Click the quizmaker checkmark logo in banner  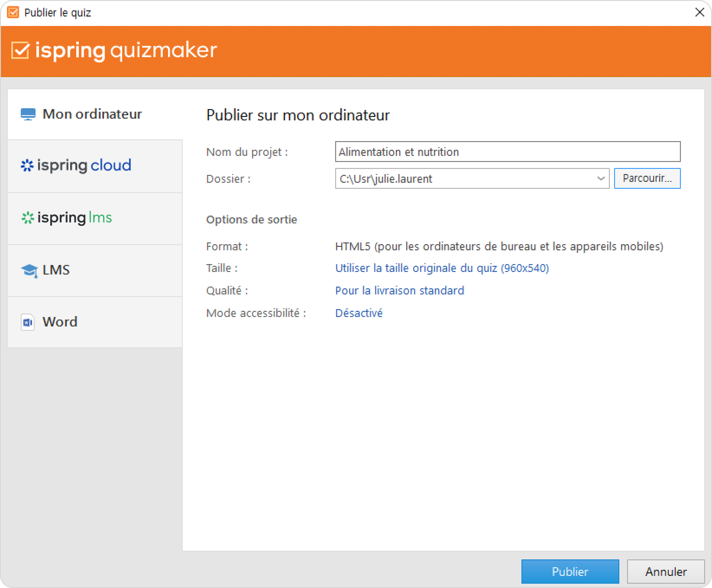pyautogui.click(x=20, y=50)
